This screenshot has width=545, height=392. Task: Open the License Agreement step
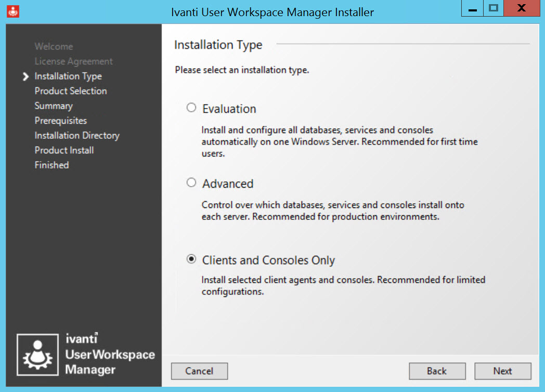pos(73,61)
